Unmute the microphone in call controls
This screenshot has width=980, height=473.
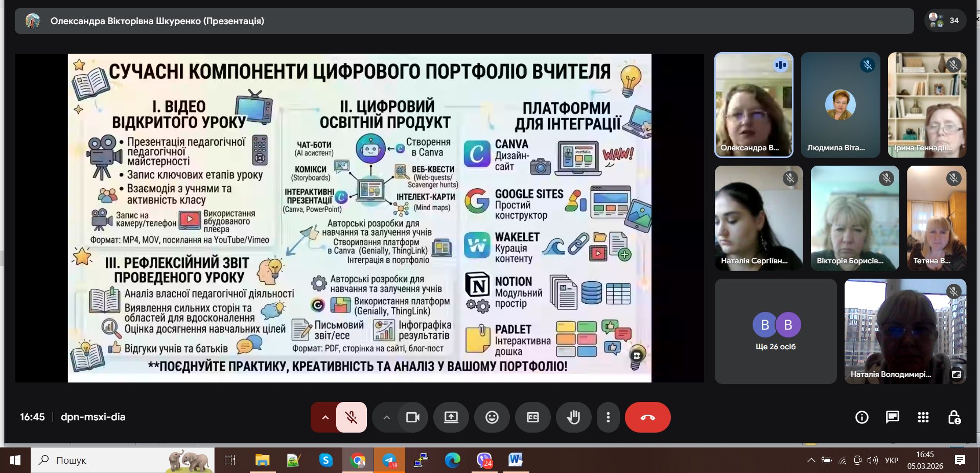click(352, 417)
